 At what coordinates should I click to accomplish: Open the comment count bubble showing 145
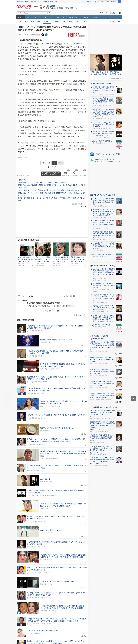[x=33, y=35]
